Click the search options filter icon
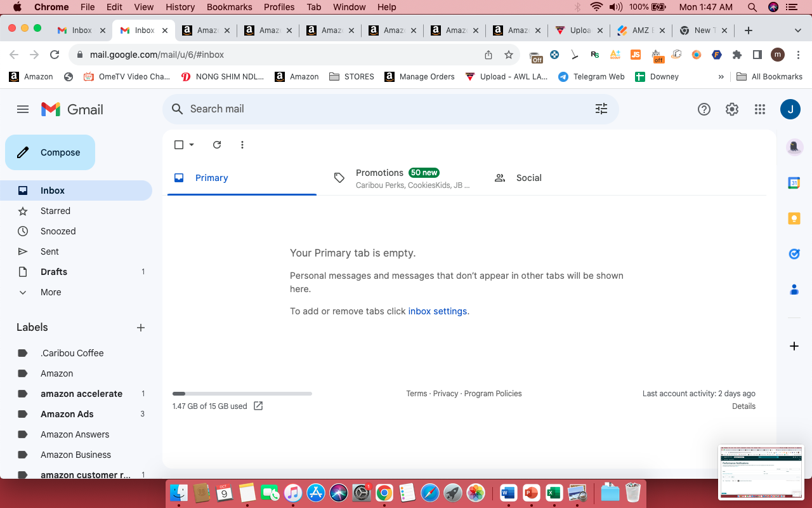The height and width of the screenshot is (508, 812). [x=601, y=109]
